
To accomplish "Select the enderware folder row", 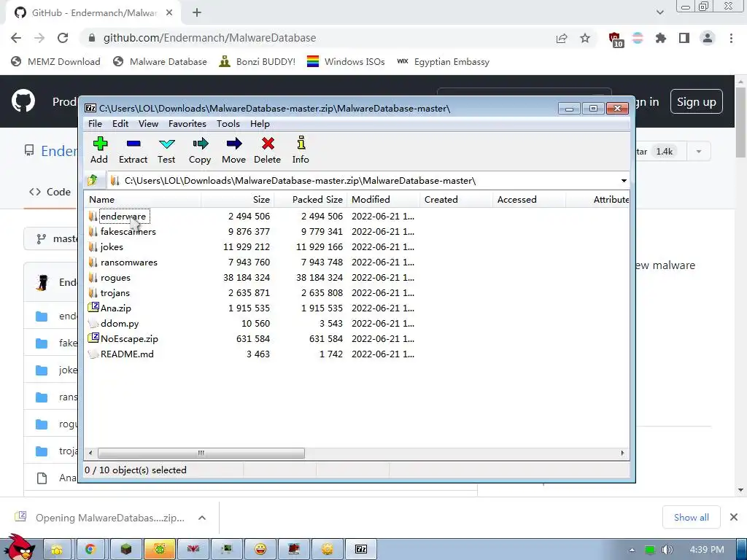I will pyautogui.click(x=252, y=216).
